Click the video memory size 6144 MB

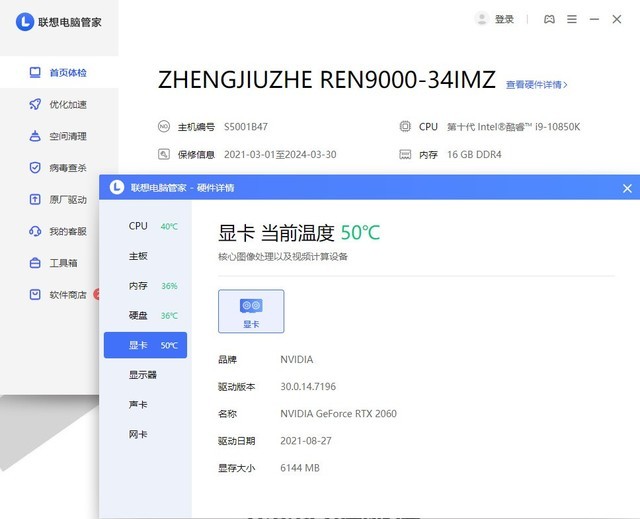click(x=300, y=468)
